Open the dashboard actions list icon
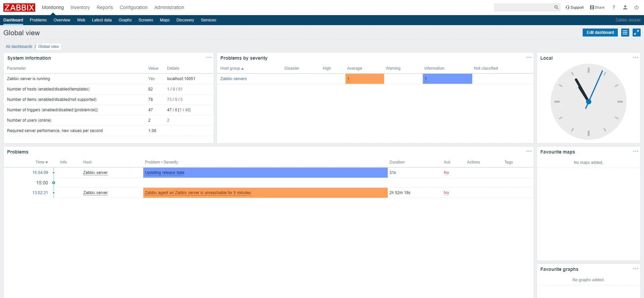The width and height of the screenshot is (644, 298). (625, 33)
